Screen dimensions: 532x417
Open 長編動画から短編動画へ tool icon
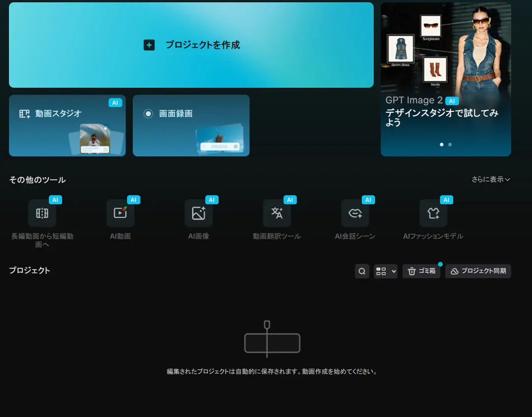pos(42,213)
